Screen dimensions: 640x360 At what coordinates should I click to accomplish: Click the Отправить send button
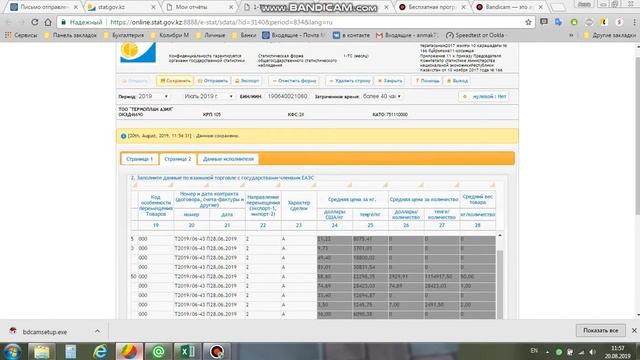pyautogui.click(x=213, y=81)
